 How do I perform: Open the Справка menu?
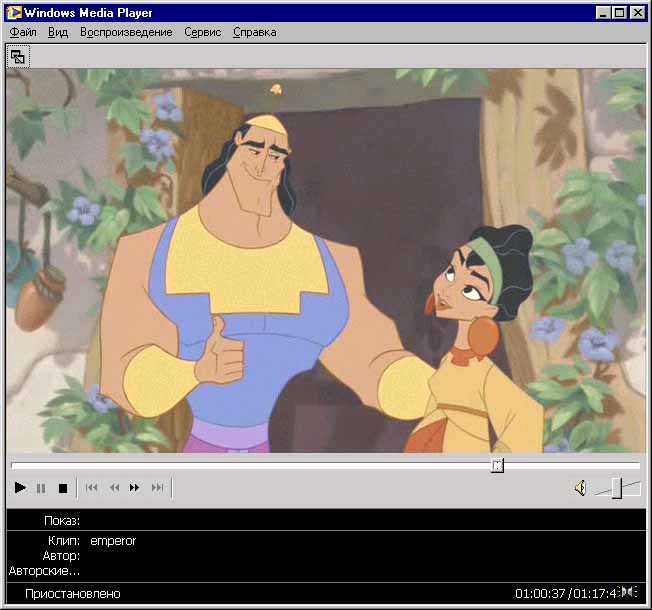[x=254, y=32]
